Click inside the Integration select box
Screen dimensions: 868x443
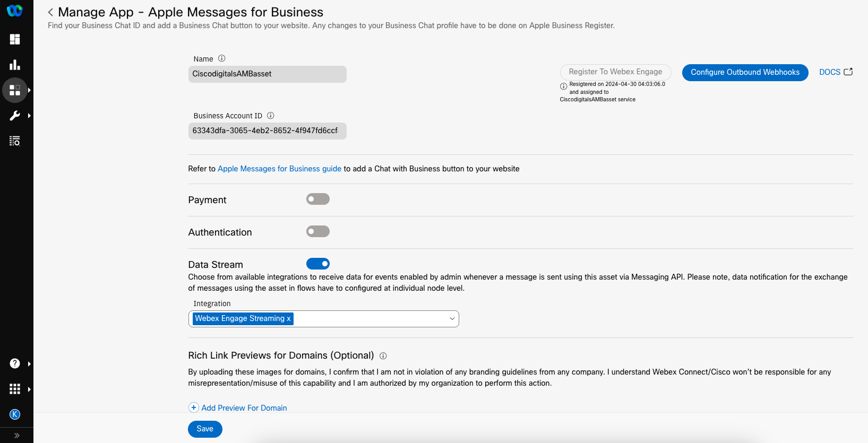(323, 319)
